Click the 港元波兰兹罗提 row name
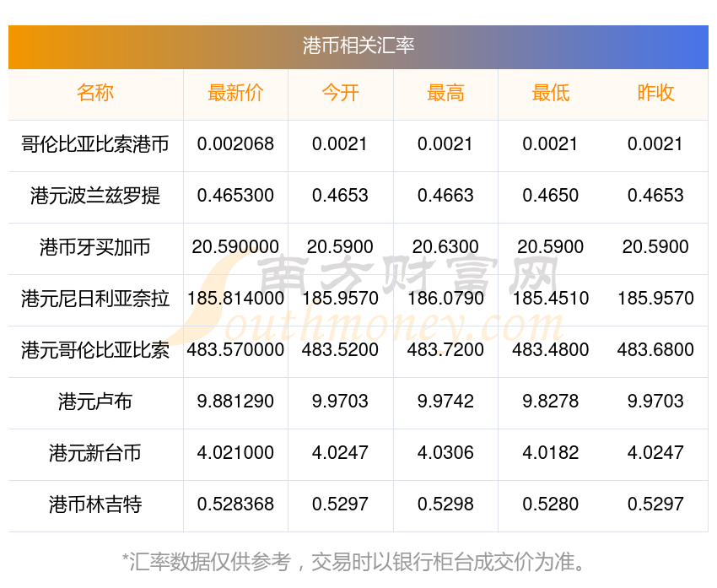 coord(95,196)
